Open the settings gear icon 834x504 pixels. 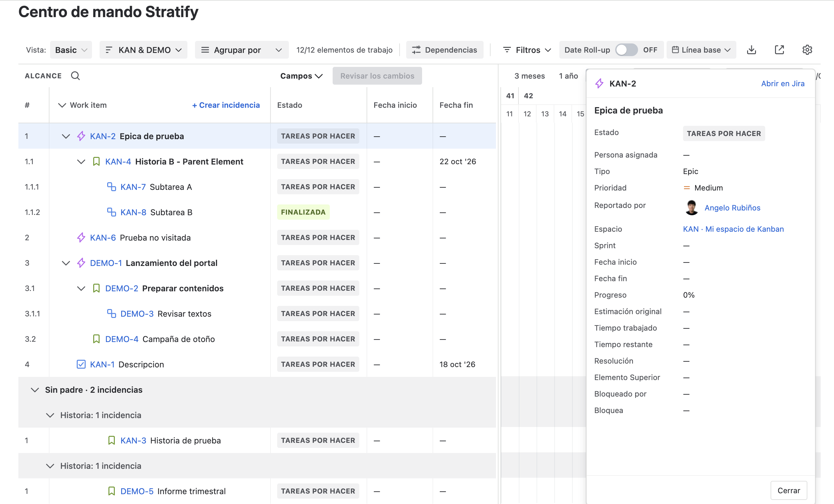(x=807, y=50)
